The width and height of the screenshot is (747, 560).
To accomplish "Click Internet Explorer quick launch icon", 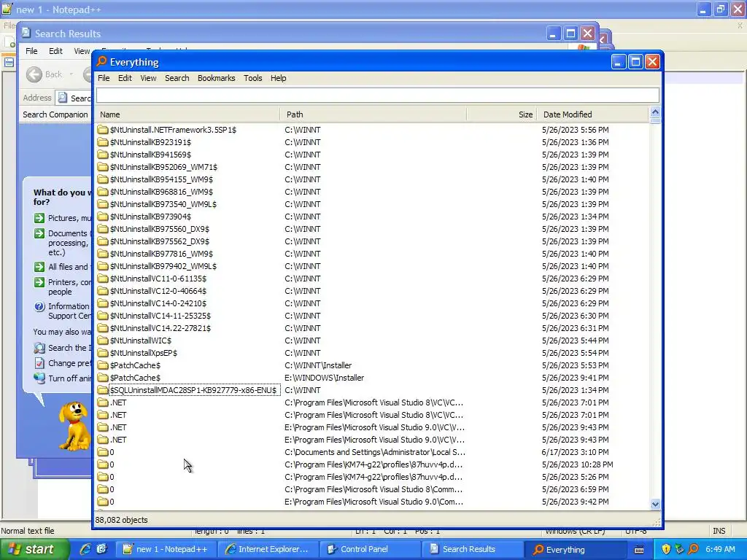I will (86, 549).
